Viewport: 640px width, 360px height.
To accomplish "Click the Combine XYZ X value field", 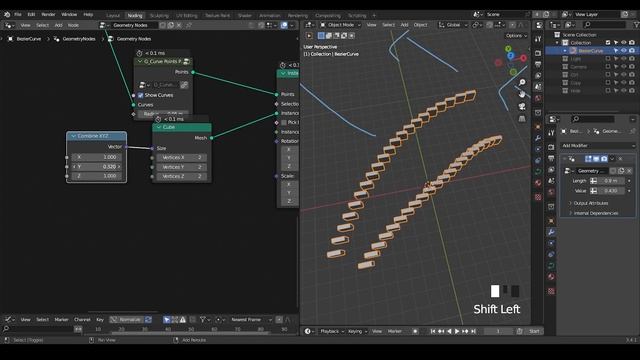I will tap(96, 157).
